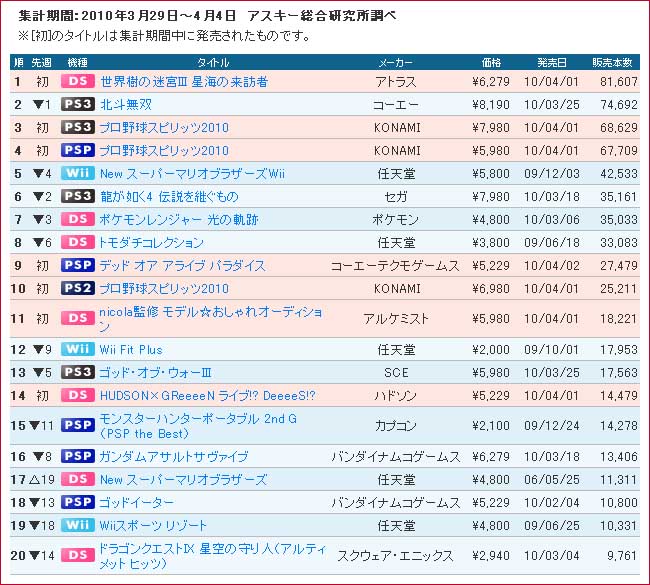Screen dimensions: 650x585
Task: Click the PS3 badge beside ゴッド・オブ・ウォーIII
Action: [x=78, y=372]
